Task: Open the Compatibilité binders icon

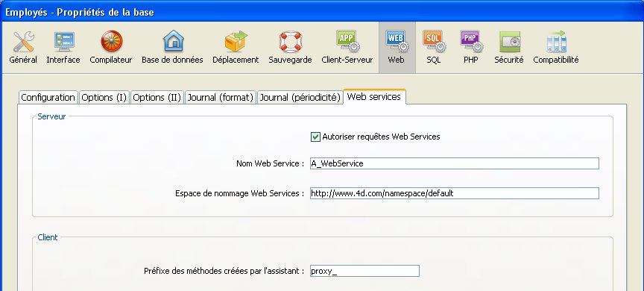Action: [556, 42]
